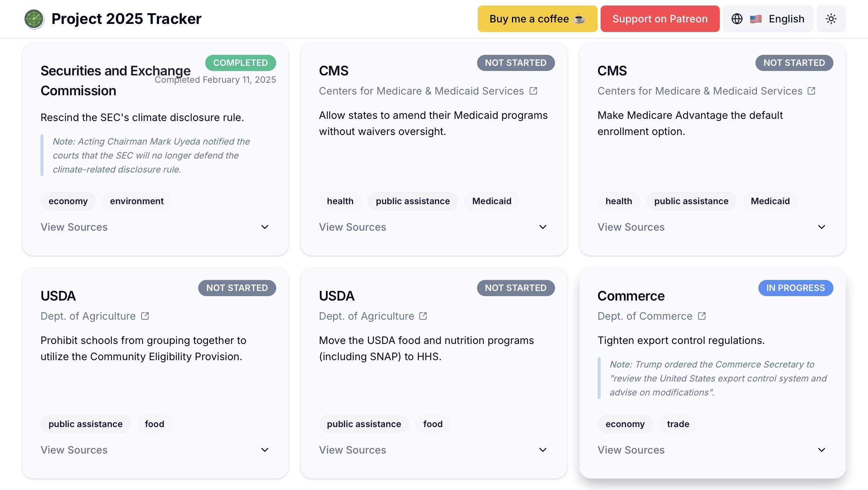868x490 pixels.
Task: Click the globe icon in header
Action: (x=737, y=19)
